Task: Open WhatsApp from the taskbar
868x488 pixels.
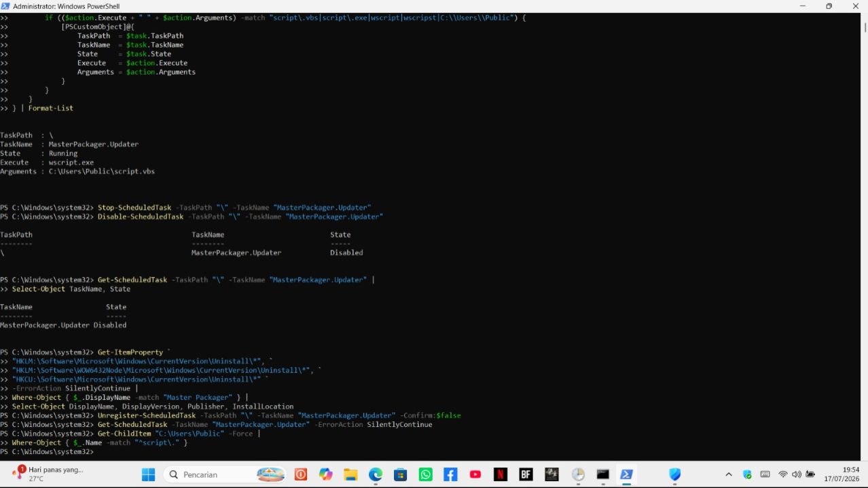Action: 426,474
